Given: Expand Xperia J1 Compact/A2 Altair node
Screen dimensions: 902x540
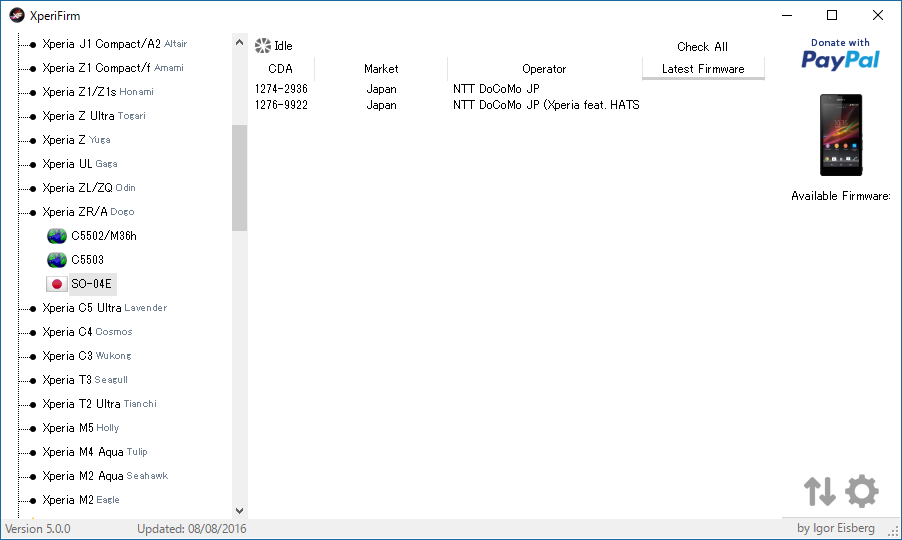Looking at the screenshot, I should pos(32,44).
